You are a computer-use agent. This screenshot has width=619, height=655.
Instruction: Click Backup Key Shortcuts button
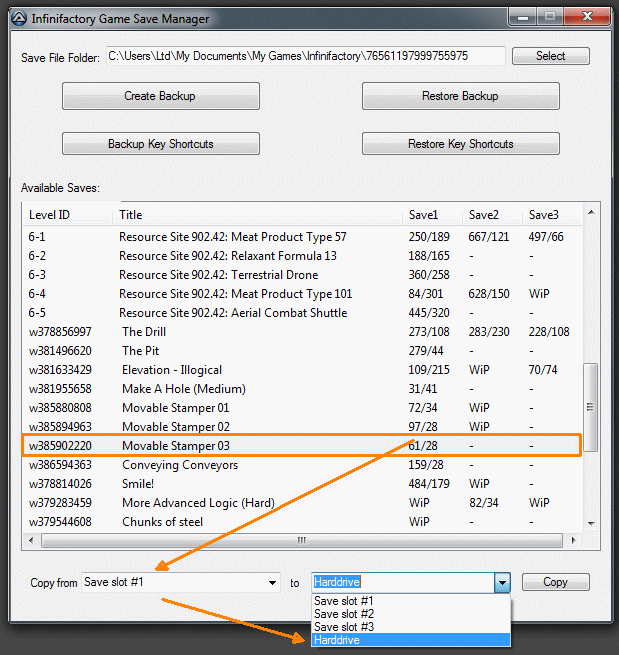(x=161, y=144)
